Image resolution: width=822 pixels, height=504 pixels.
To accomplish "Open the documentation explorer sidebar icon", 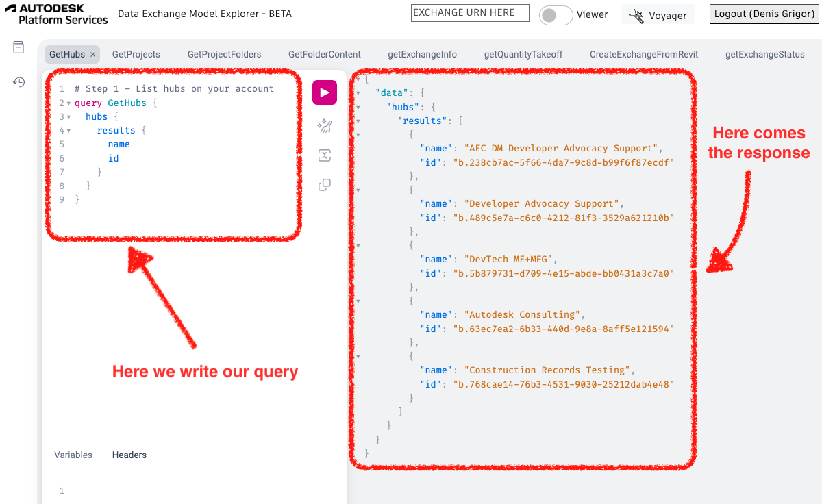I will coord(18,47).
